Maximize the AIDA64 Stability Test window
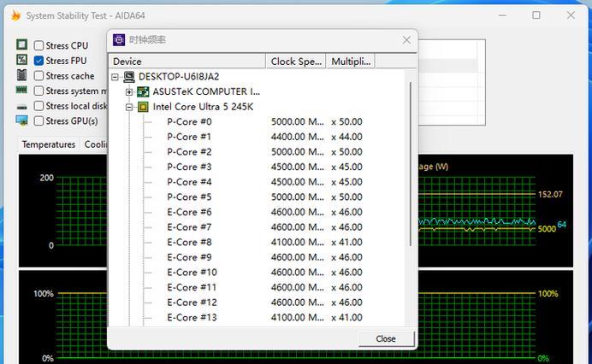This screenshot has height=364, width=592. (x=536, y=15)
